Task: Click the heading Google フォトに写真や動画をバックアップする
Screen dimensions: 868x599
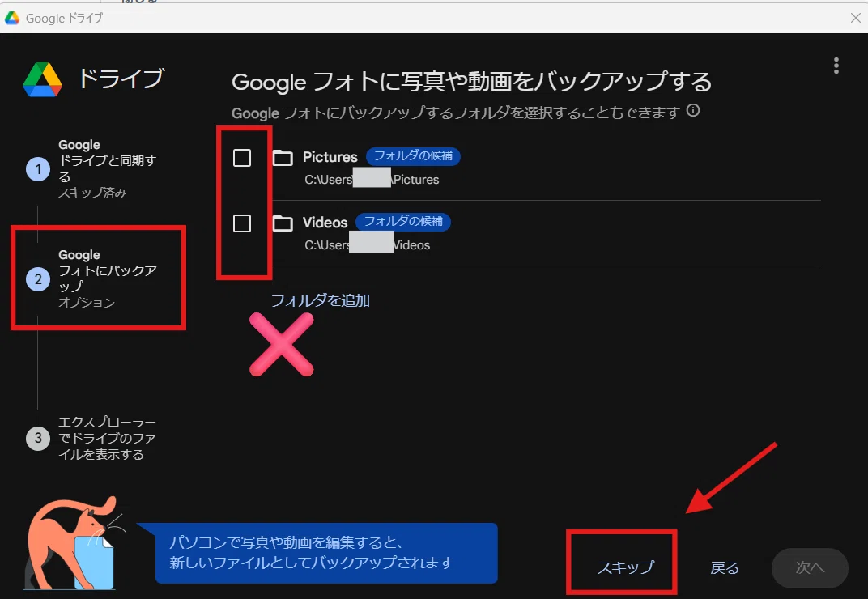Action: (471, 82)
